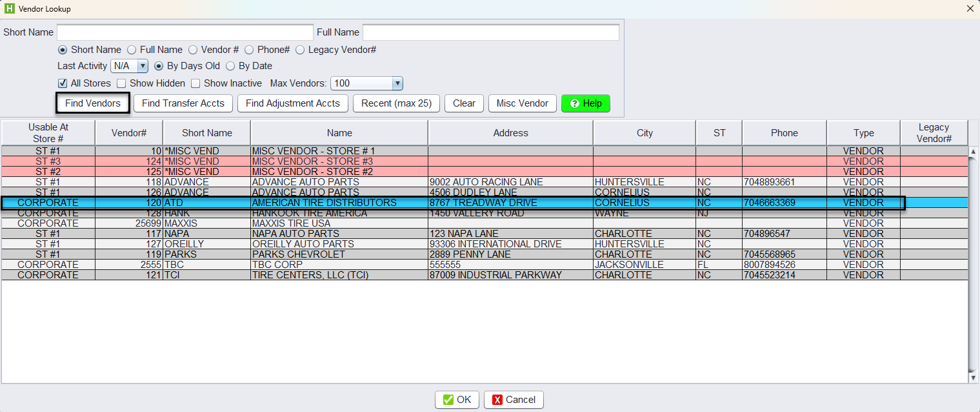Click the Cancel button
The image size is (980, 412).
514,400
